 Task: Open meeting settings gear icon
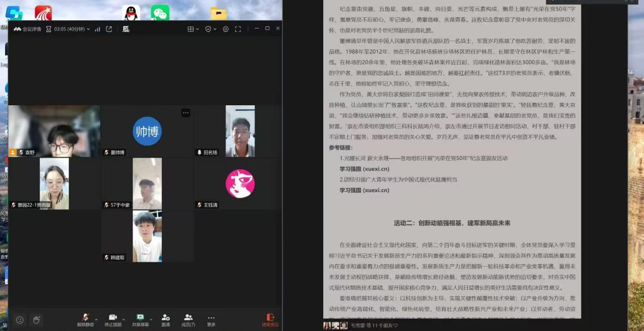226,29
